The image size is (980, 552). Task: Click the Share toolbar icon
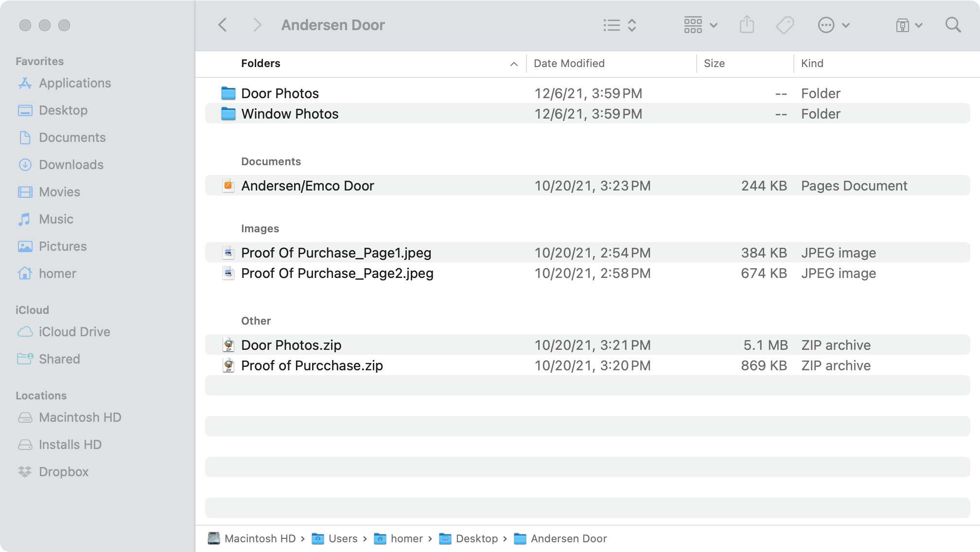click(x=747, y=25)
